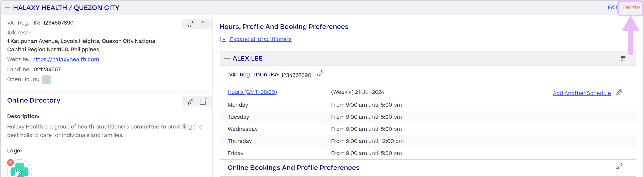Select the Monday hours row

pos(428,105)
